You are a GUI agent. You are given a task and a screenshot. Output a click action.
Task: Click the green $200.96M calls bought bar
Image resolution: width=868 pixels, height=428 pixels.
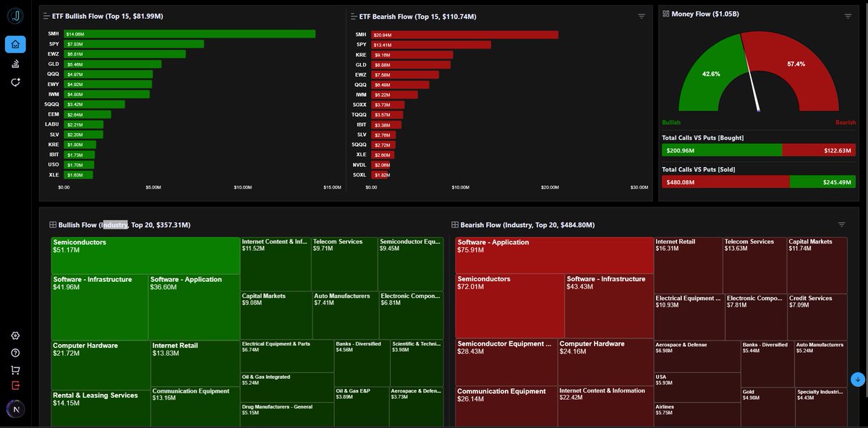click(722, 150)
